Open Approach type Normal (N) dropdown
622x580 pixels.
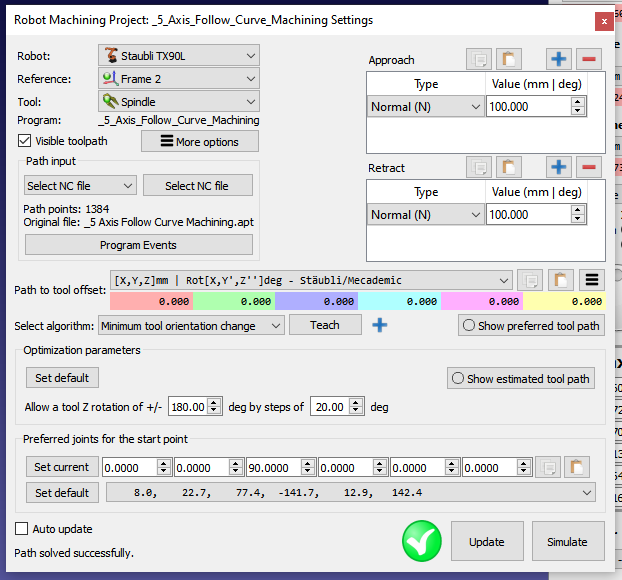pos(426,106)
